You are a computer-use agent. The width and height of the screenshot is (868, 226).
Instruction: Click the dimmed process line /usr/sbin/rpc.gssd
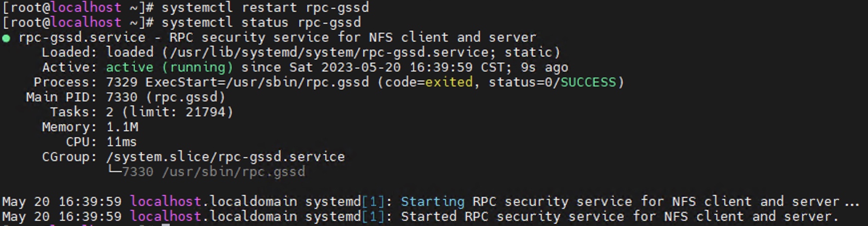click(233, 172)
